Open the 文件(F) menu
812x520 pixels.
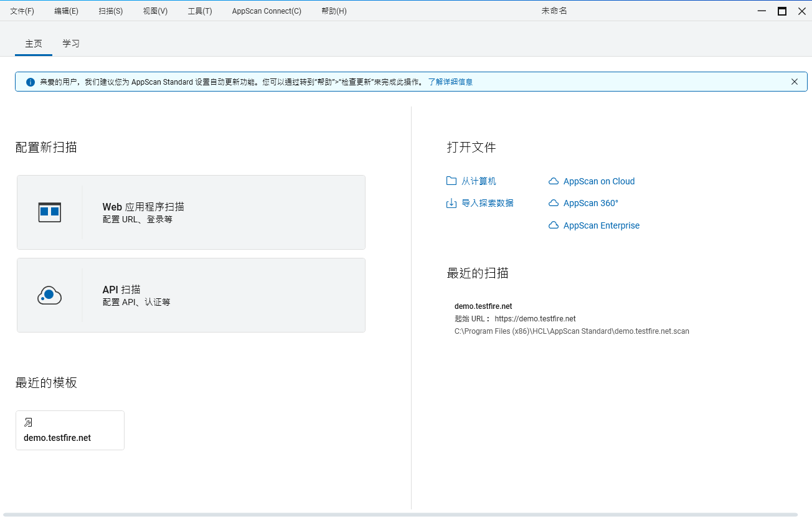coord(22,11)
